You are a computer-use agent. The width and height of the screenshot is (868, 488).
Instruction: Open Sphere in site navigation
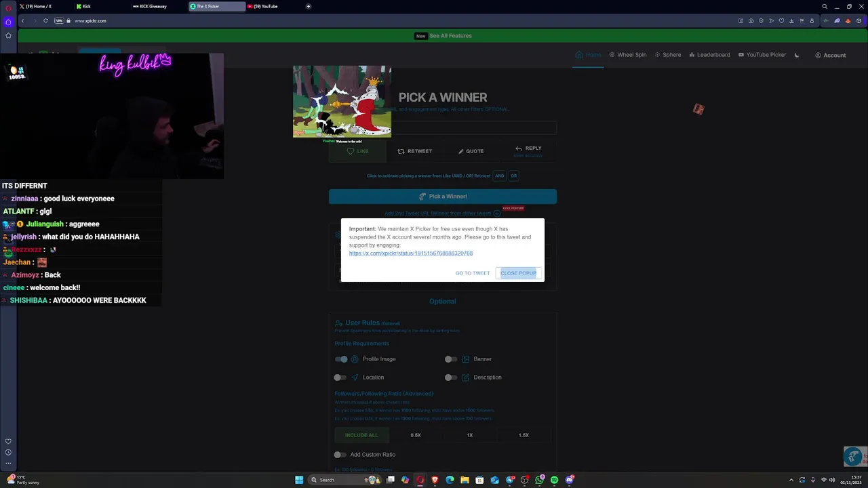tap(667, 55)
